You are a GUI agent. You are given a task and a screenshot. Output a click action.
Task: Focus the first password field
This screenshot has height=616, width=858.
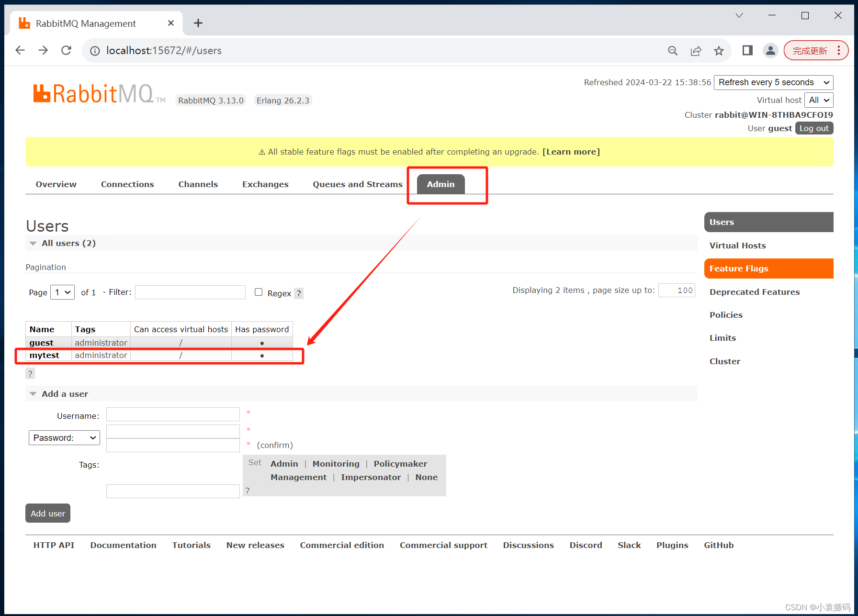coord(173,431)
